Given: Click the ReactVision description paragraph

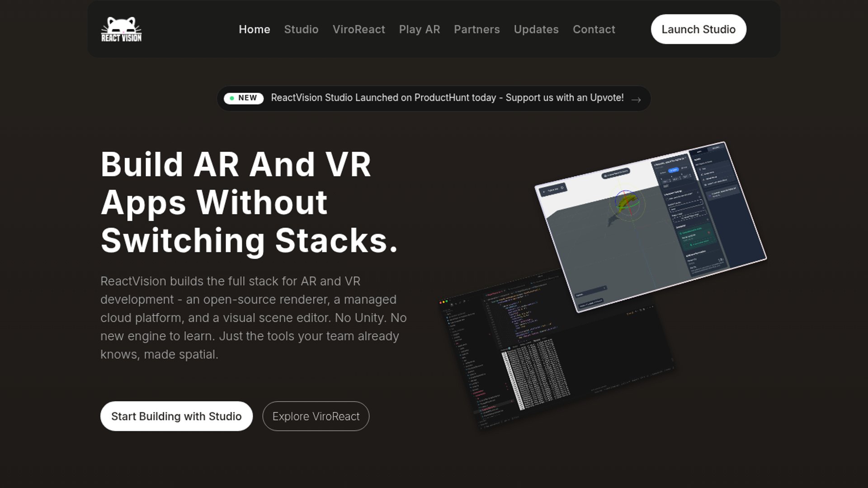Looking at the screenshot, I should 254,318.
